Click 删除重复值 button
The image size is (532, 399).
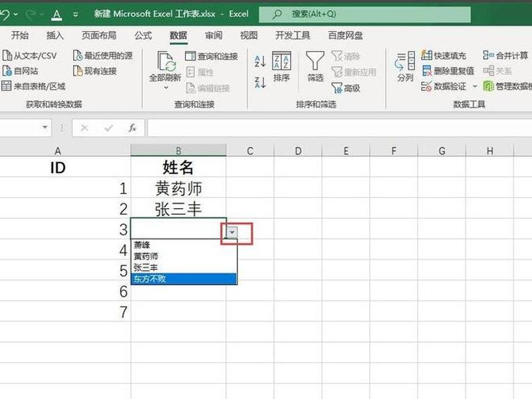point(448,71)
